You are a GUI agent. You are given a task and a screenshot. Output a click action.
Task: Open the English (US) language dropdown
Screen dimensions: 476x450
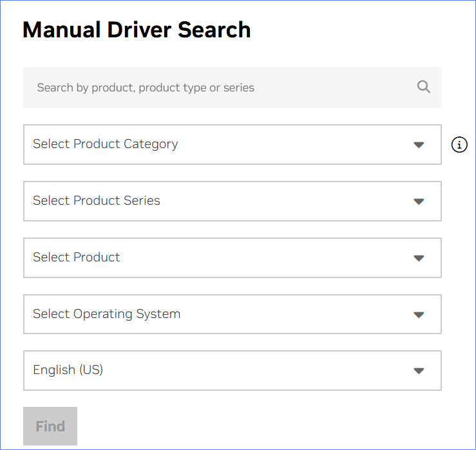click(232, 370)
